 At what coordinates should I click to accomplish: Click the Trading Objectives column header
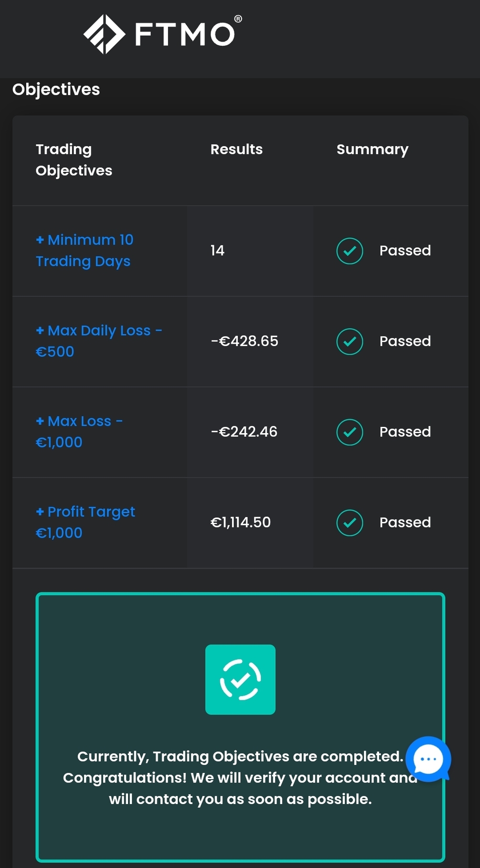pos(74,159)
